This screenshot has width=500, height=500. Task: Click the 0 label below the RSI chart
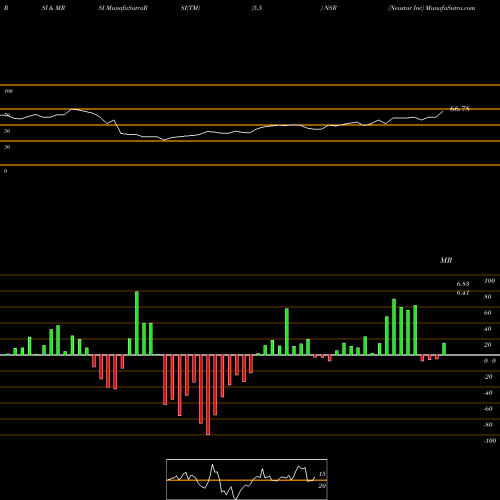[x=5, y=171]
